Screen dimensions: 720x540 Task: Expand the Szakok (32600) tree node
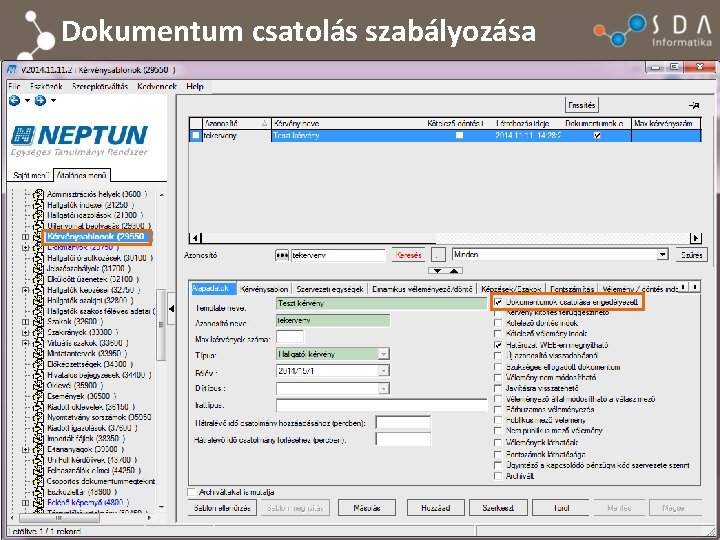click(25, 322)
